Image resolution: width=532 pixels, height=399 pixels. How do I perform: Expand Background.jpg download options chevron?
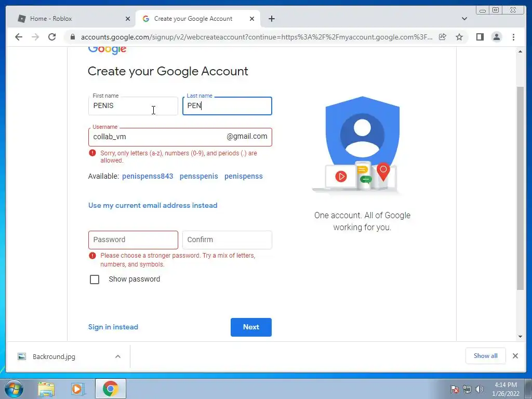click(x=118, y=356)
